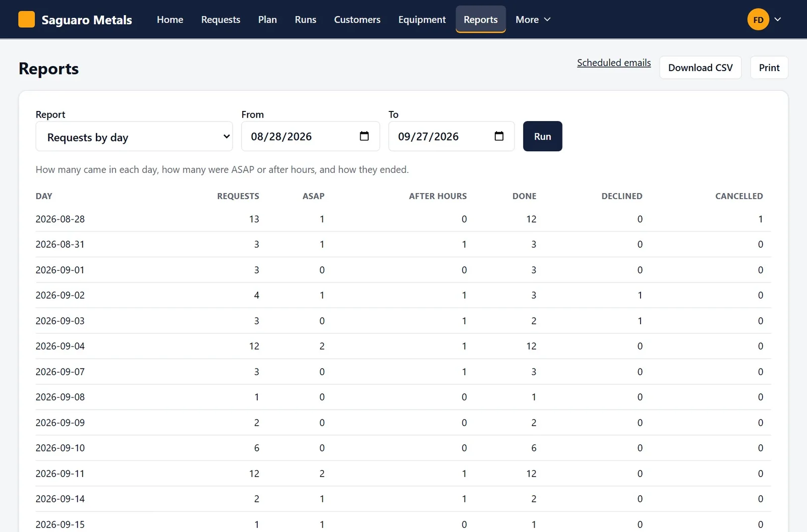
Task: Click the Run button
Action: point(542,136)
